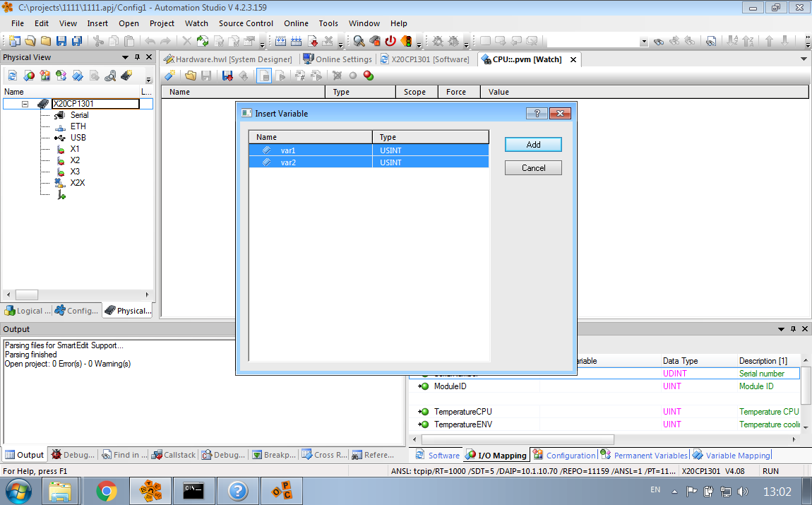Viewport: 812px width, 505px height.
Task: Switch to the Online Settings tab
Action: coord(338,59)
